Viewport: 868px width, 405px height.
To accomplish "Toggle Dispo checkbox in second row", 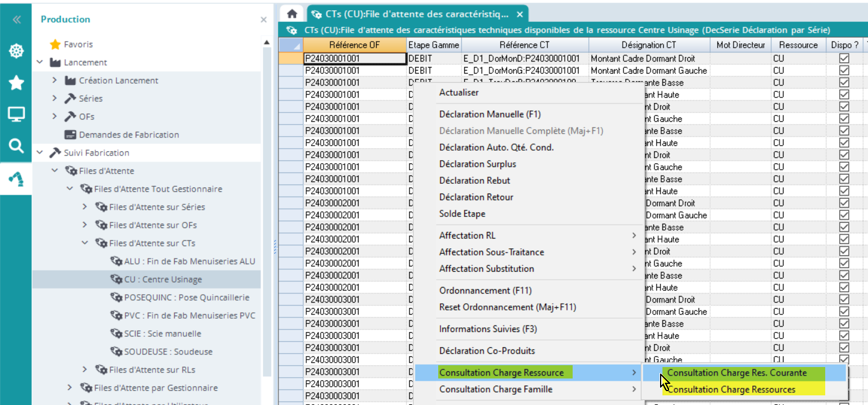I will [844, 71].
